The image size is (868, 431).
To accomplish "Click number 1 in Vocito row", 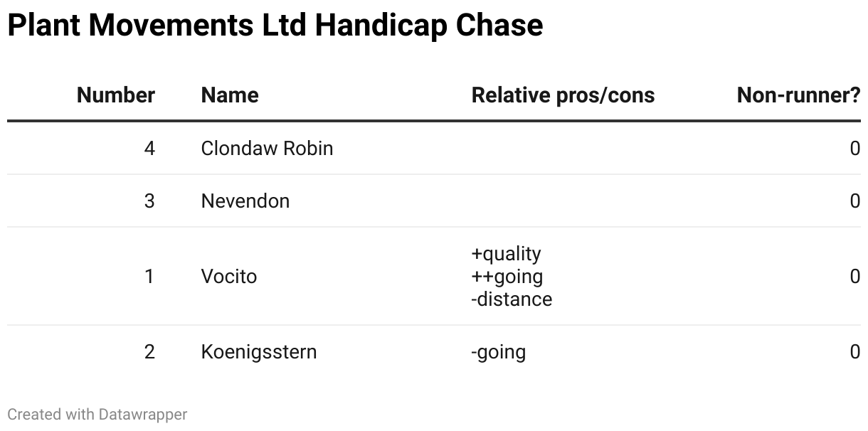I will tap(149, 276).
